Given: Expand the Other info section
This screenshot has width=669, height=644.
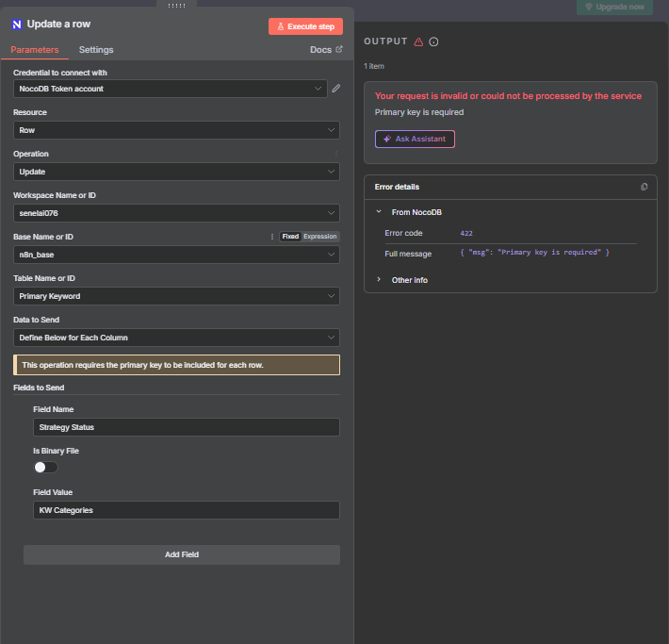Looking at the screenshot, I should click(x=409, y=280).
